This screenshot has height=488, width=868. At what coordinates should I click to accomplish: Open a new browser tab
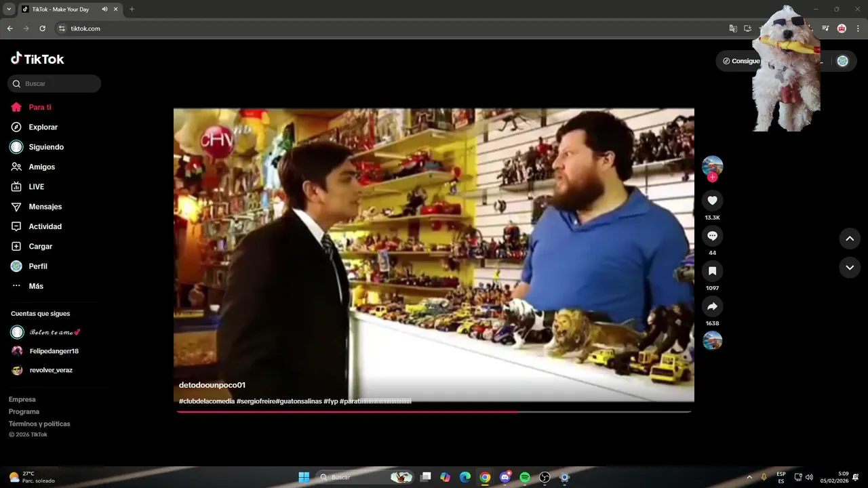pos(132,9)
